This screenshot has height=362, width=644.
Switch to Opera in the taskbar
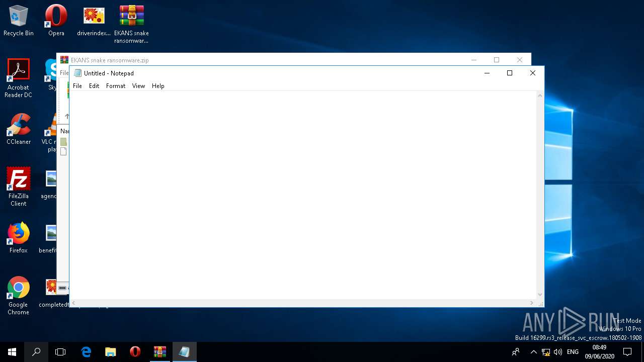tap(135, 352)
